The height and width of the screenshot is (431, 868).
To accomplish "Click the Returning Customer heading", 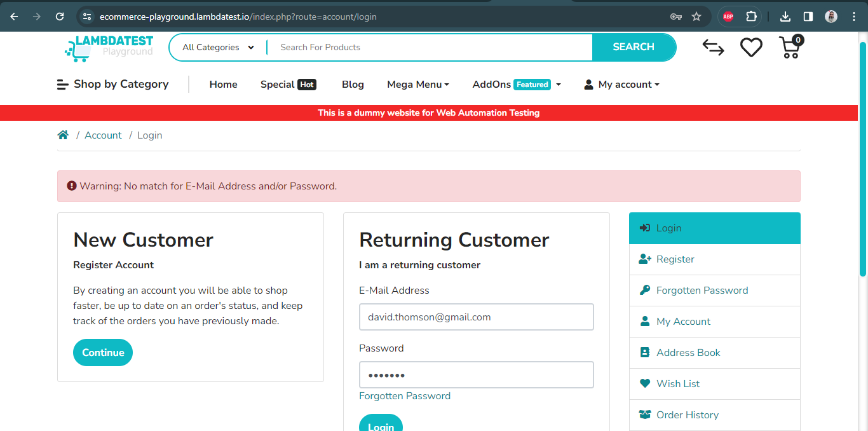I will point(454,240).
